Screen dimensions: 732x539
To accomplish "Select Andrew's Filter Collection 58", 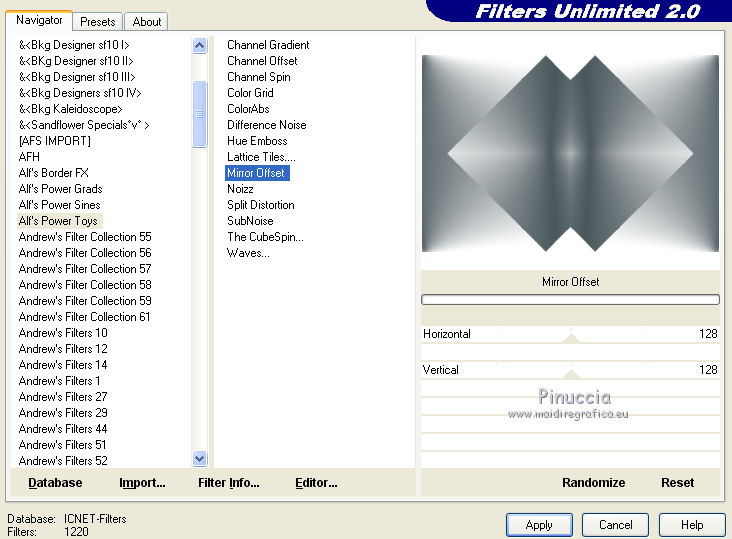I will click(x=85, y=285).
